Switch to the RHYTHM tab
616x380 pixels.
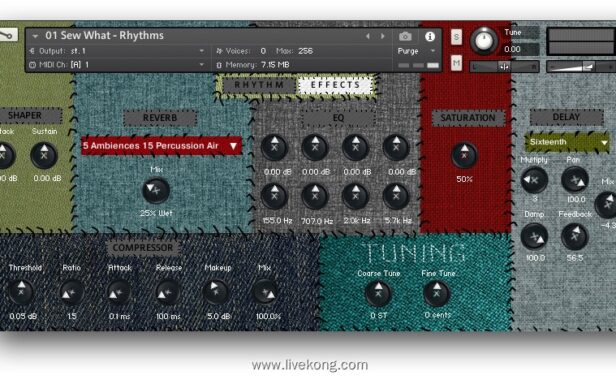click(259, 85)
